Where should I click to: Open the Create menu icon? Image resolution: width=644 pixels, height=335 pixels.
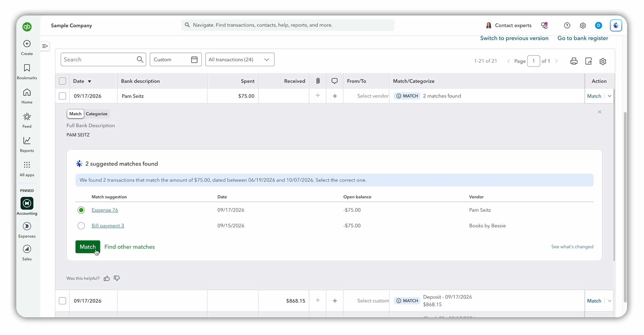point(27,44)
